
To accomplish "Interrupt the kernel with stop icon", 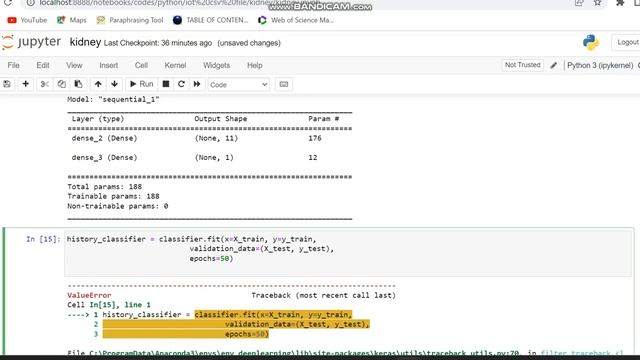I will coord(166,84).
